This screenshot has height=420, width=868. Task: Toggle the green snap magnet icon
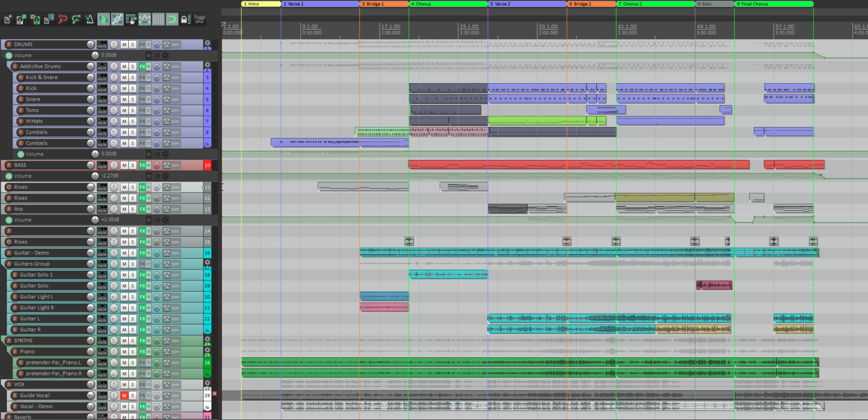[x=171, y=20]
